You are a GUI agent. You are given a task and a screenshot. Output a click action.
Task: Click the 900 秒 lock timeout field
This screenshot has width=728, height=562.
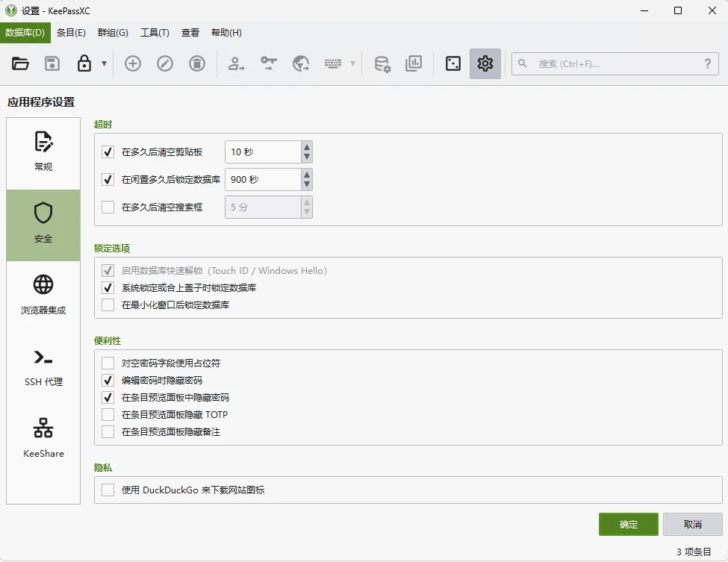263,180
